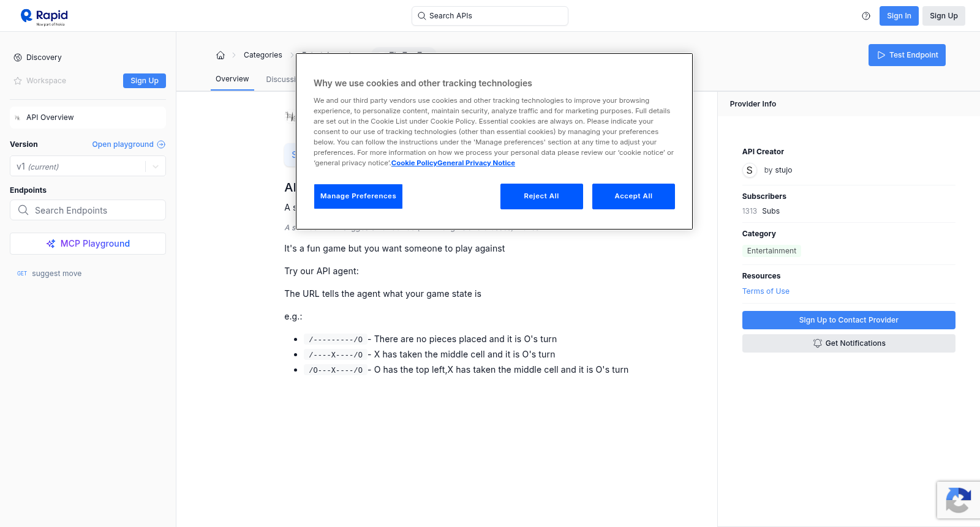Click the Search APIs field
This screenshot has width=980, height=527.
490,16
